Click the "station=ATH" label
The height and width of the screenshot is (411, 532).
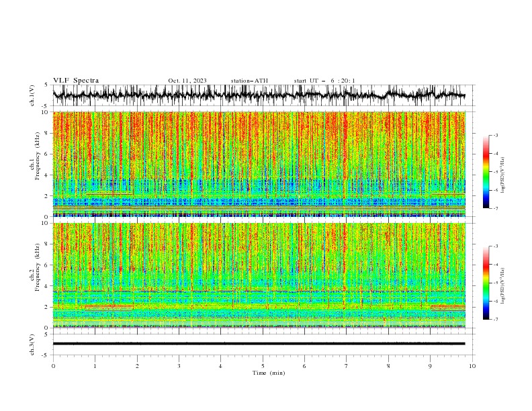[x=249, y=81]
